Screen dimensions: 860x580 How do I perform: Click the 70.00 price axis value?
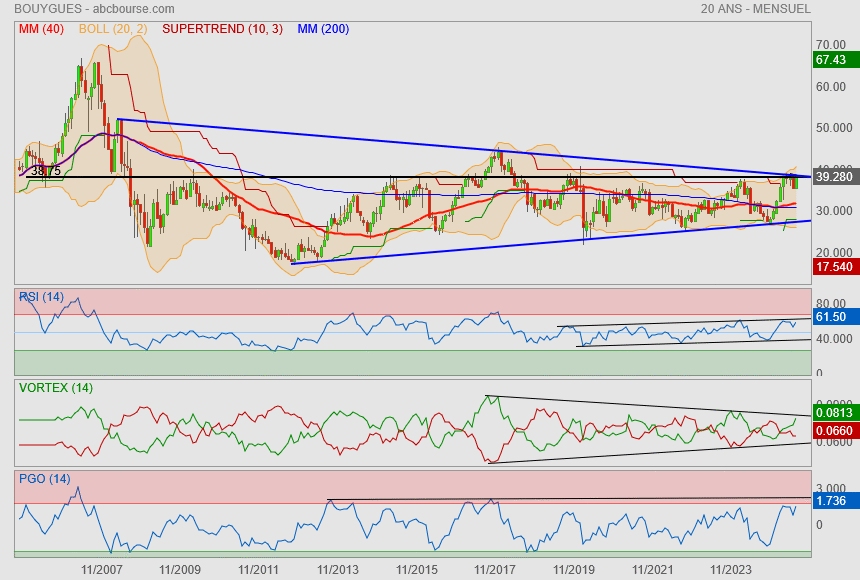(831, 44)
